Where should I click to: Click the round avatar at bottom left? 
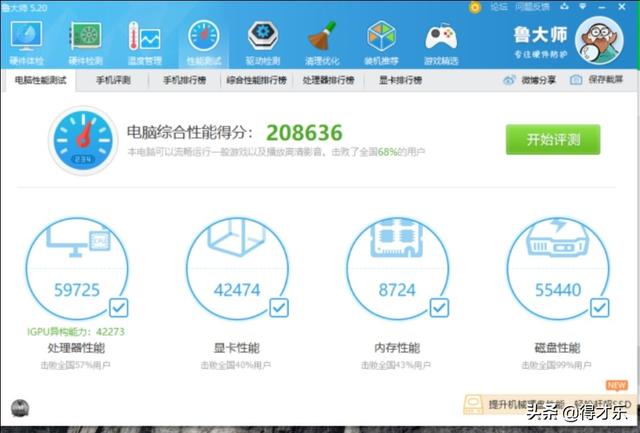[20, 408]
